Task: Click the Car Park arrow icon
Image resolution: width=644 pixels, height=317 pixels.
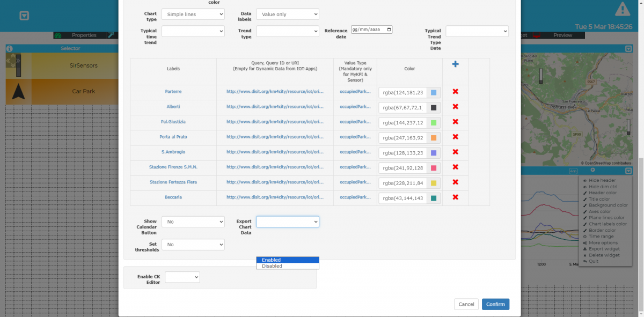Action: 19,92
